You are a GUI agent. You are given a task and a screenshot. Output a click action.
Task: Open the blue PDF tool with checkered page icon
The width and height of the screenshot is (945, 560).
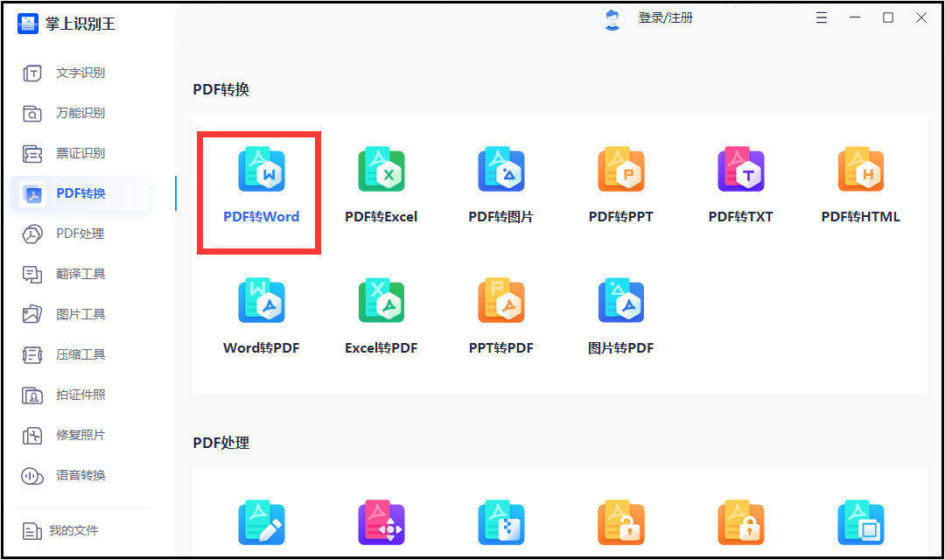[x=500, y=522]
